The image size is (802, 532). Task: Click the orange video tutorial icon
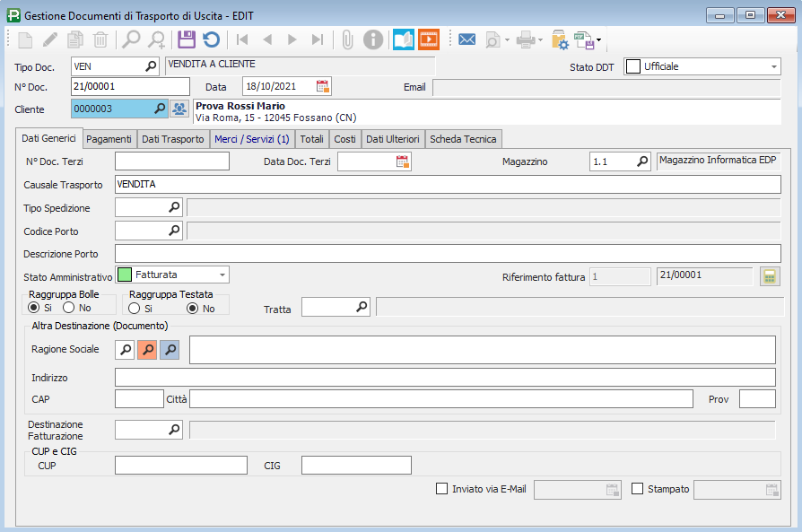click(429, 39)
